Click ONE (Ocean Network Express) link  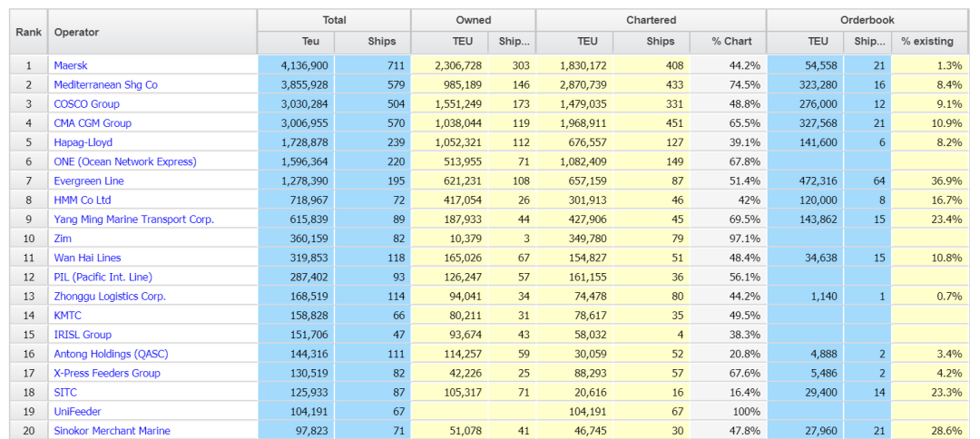124,161
